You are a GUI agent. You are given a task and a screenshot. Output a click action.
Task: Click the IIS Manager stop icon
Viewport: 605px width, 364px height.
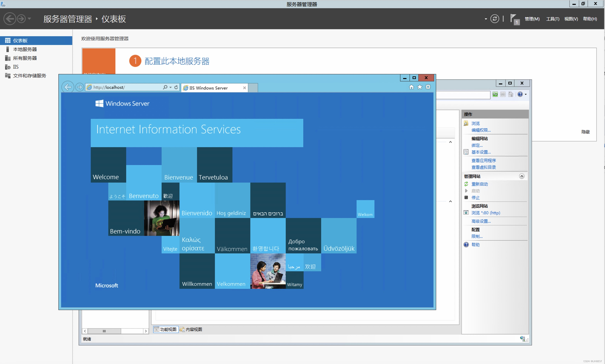(x=503, y=94)
